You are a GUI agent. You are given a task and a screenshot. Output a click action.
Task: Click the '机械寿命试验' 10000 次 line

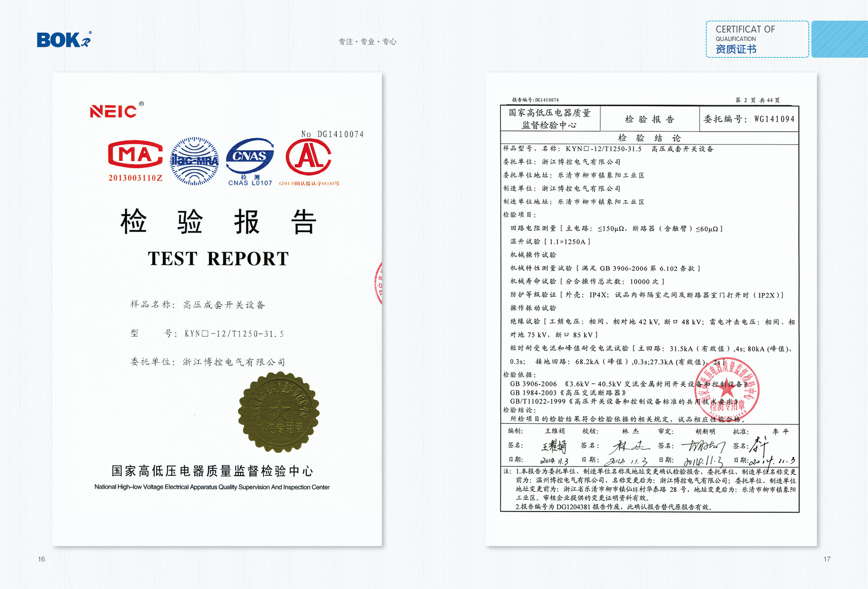[x=587, y=281]
